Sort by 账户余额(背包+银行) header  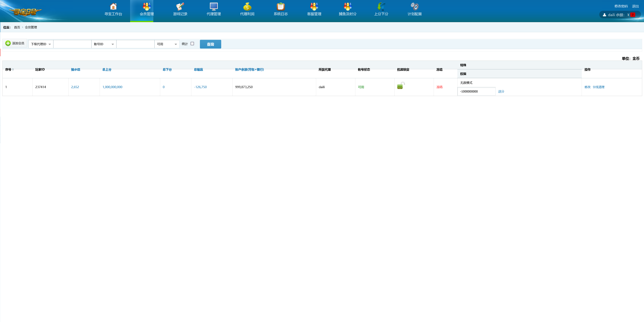(x=250, y=70)
